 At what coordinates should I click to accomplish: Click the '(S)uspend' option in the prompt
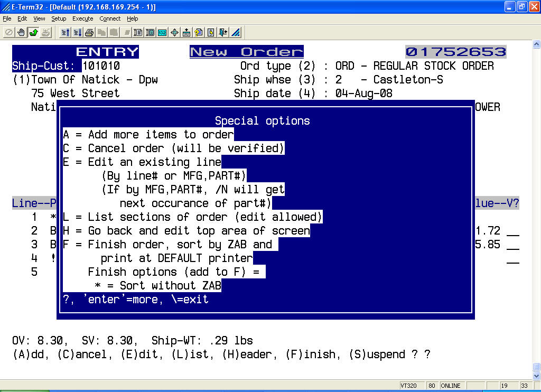tap(377, 354)
